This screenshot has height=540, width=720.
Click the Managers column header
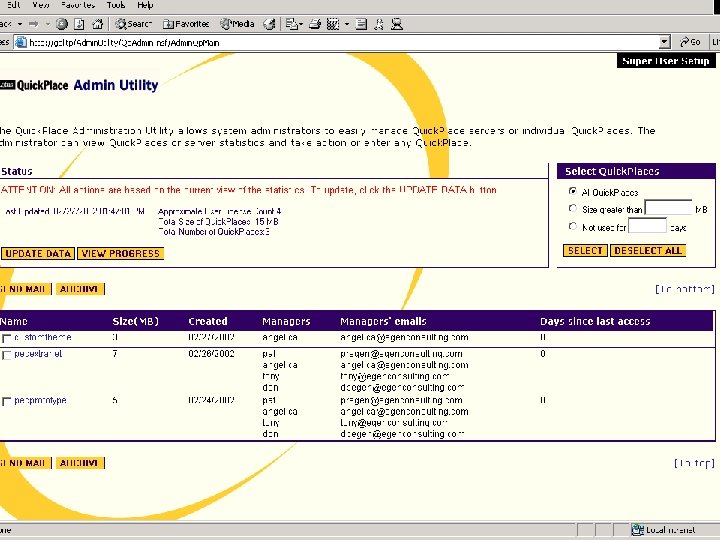click(286, 321)
